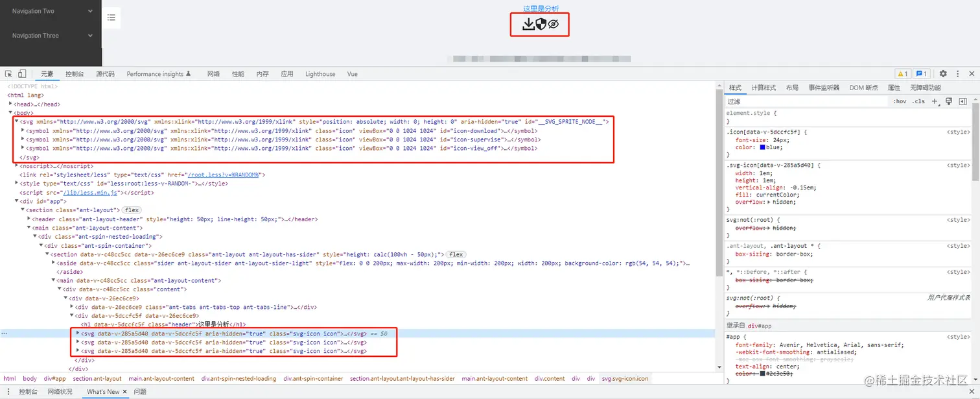The width and height of the screenshot is (980, 399).
Task: Open the Lighthouse tab
Action: tap(320, 74)
